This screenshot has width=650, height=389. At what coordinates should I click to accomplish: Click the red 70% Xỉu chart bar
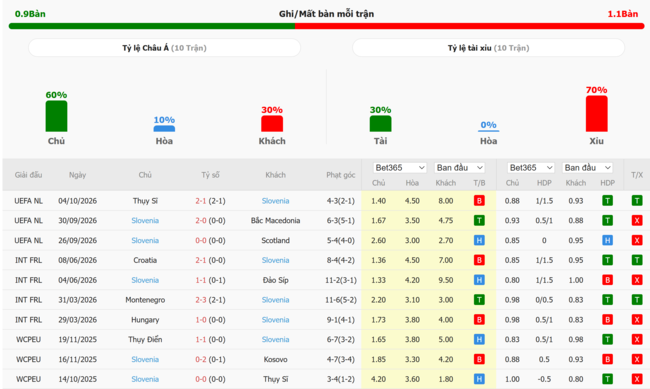click(x=597, y=114)
